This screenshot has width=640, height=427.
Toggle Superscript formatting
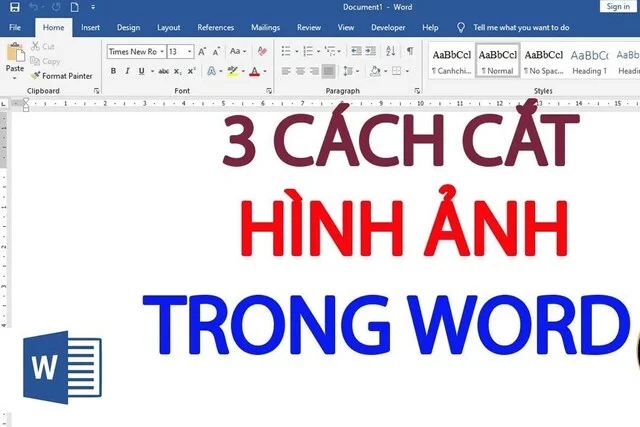pyautogui.click(x=192, y=71)
